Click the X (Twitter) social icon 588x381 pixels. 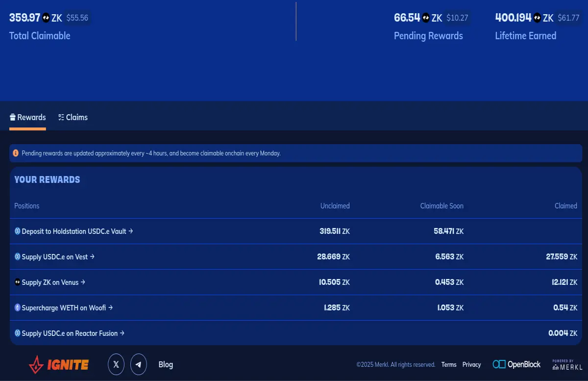pyautogui.click(x=116, y=364)
